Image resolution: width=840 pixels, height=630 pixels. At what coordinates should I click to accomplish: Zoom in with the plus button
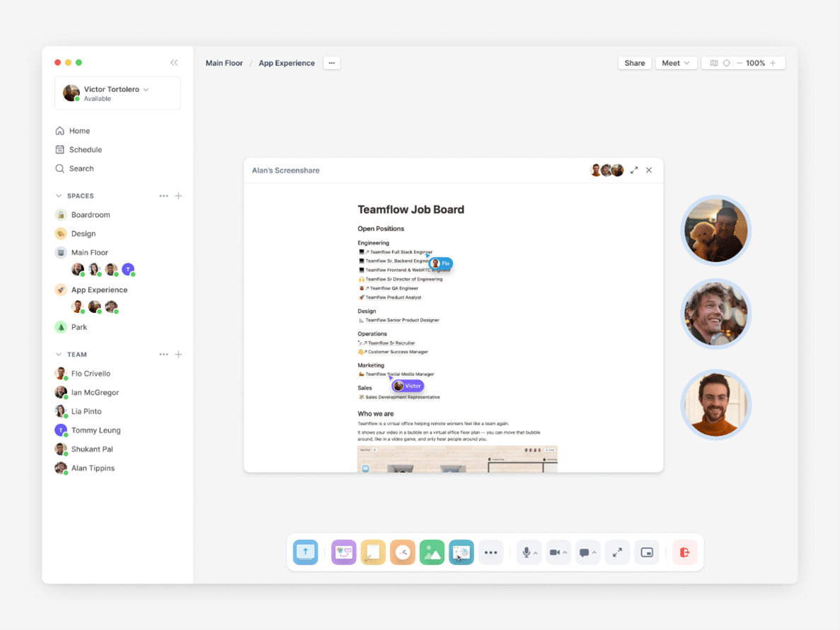pyautogui.click(x=773, y=63)
